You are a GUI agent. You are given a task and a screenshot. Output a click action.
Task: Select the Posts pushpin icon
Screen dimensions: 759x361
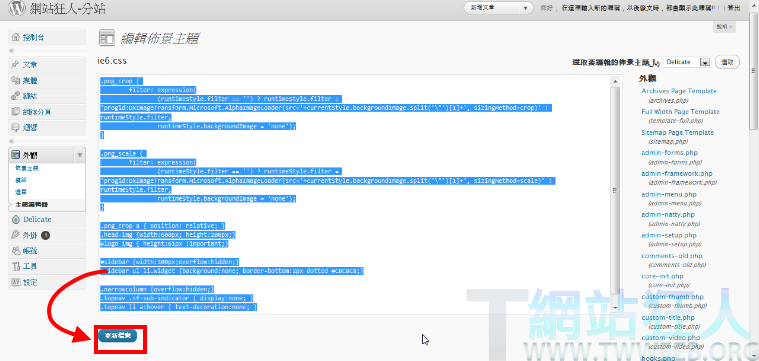click(x=15, y=64)
